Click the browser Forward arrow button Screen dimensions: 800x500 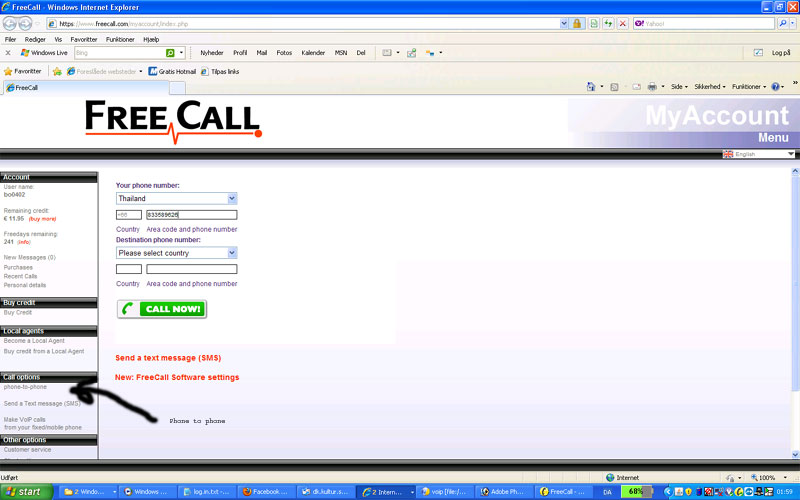(x=25, y=23)
